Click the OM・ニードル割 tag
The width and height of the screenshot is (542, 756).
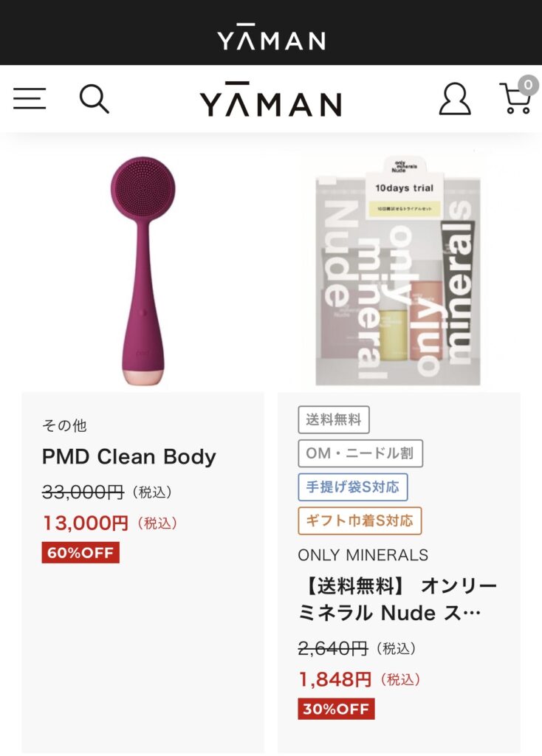click(x=360, y=453)
